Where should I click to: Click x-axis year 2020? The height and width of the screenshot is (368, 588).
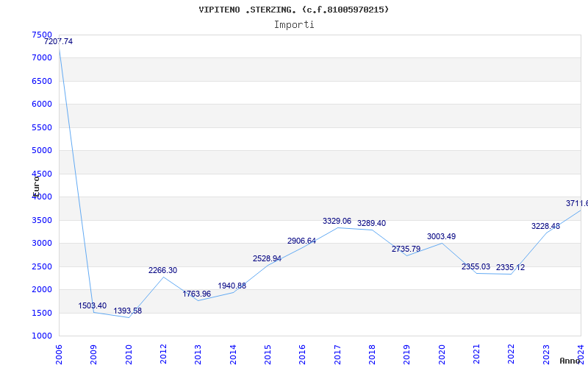click(442, 355)
